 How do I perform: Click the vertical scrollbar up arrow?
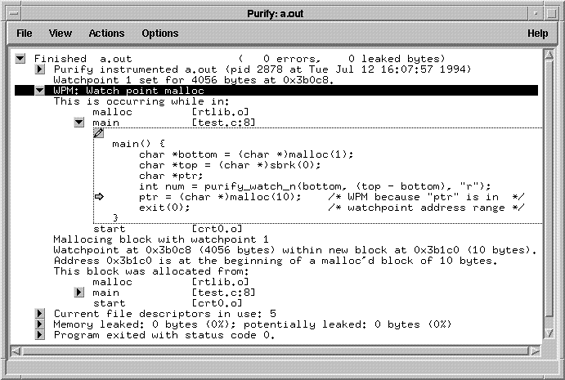pyautogui.click(x=549, y=55)
